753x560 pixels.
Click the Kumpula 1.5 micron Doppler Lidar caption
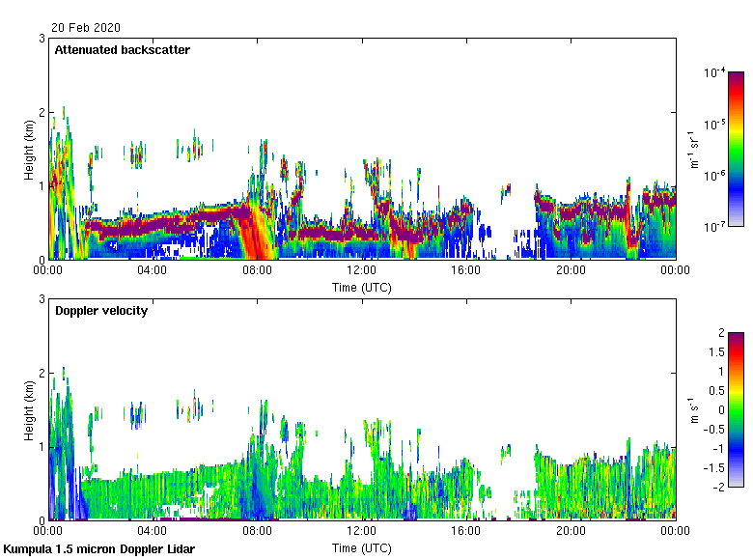point(99,548)
